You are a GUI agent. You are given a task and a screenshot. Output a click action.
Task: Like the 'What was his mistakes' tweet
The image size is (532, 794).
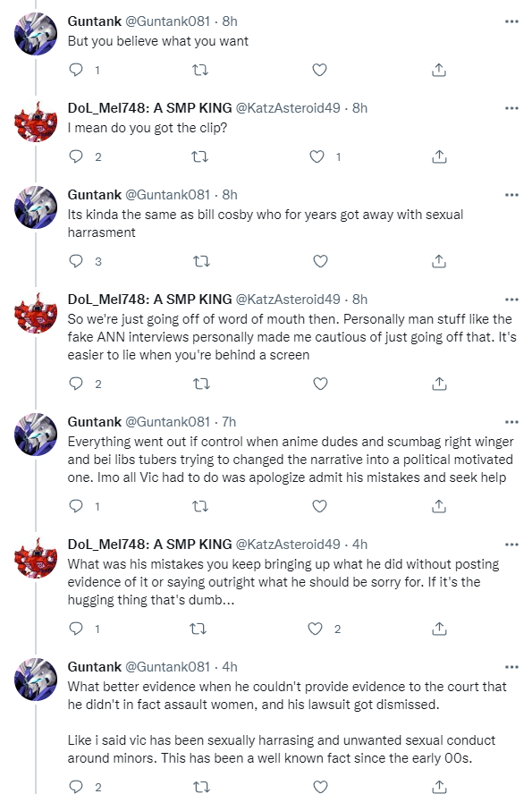pos(316,629)
